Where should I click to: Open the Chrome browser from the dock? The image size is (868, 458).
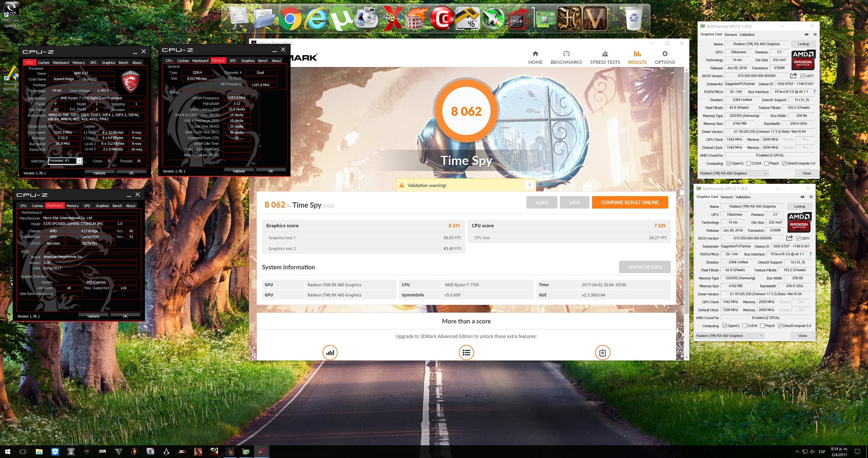point(289,19)
